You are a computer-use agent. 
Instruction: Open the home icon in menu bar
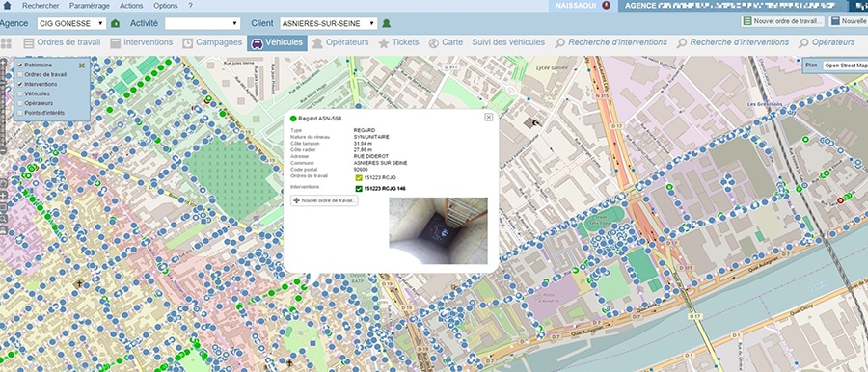pos(7,6)
